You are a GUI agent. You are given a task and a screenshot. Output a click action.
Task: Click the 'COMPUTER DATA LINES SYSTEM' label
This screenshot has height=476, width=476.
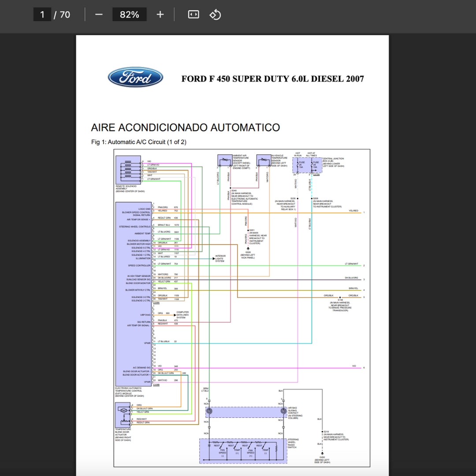(182, 315)
